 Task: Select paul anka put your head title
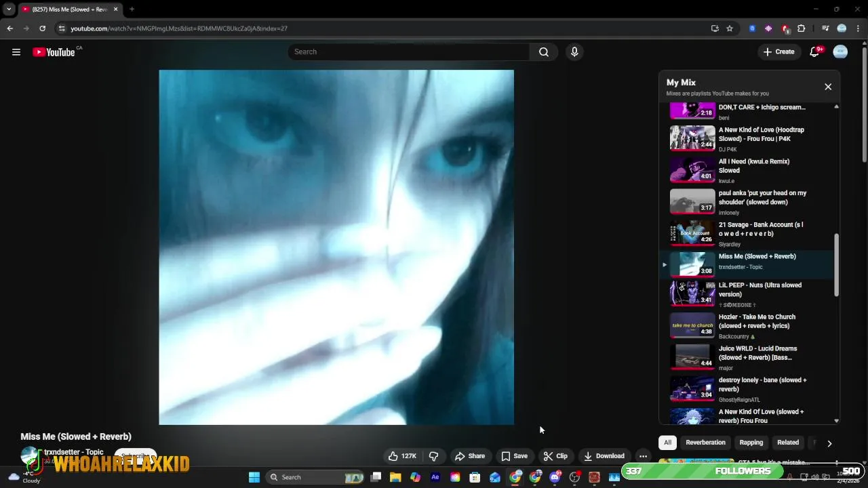763,197
